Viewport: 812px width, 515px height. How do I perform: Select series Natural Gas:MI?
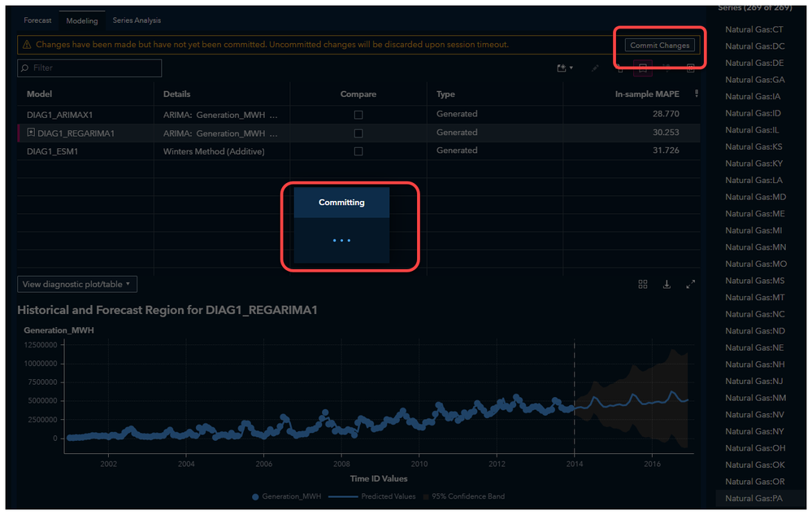click(753, 230)
